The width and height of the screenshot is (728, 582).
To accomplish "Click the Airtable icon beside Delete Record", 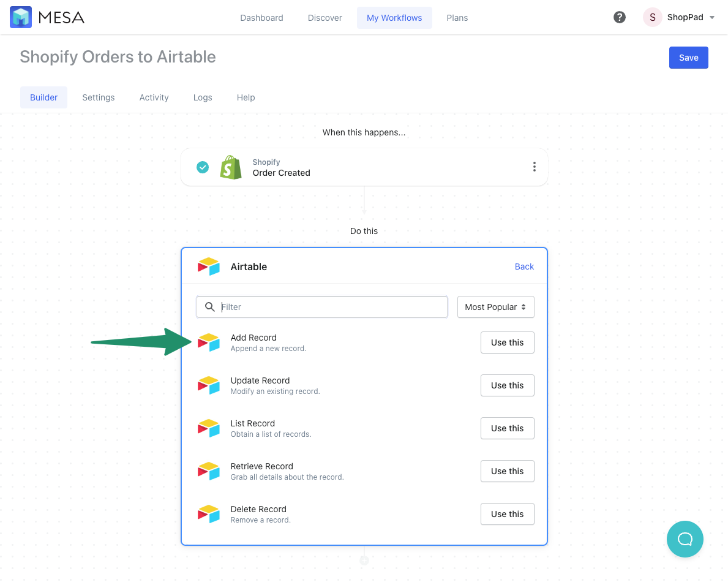I will click(x=208, y=514).
